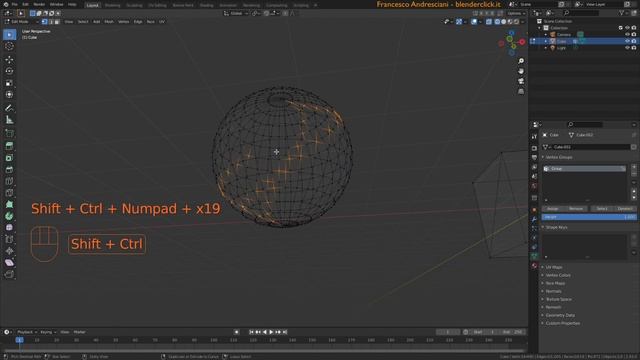Choose the Rotate tool
Viewport: 640px width, 360px height.
point(9,71)
